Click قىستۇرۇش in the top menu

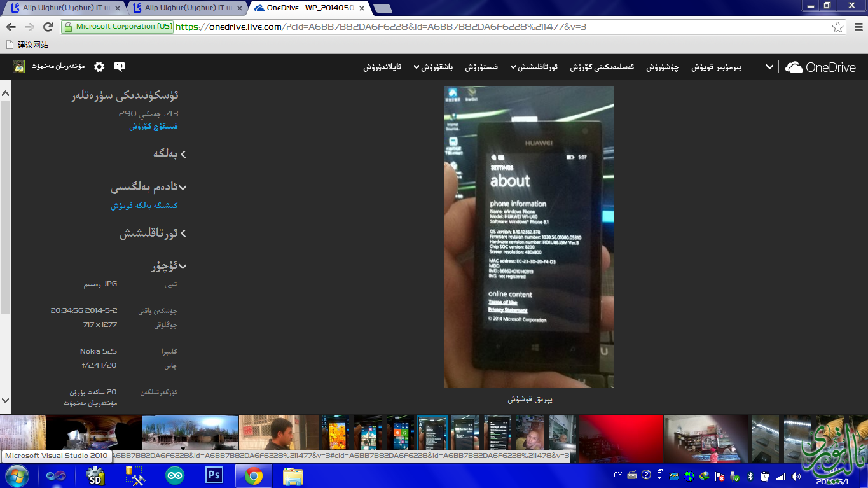pyautogui.click(x=481, y=67)
